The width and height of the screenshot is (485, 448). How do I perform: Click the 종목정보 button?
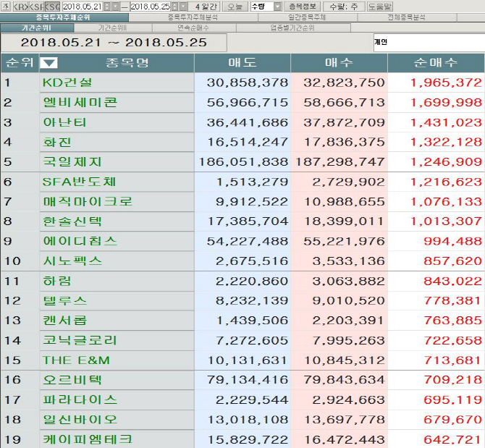point(303,6)
